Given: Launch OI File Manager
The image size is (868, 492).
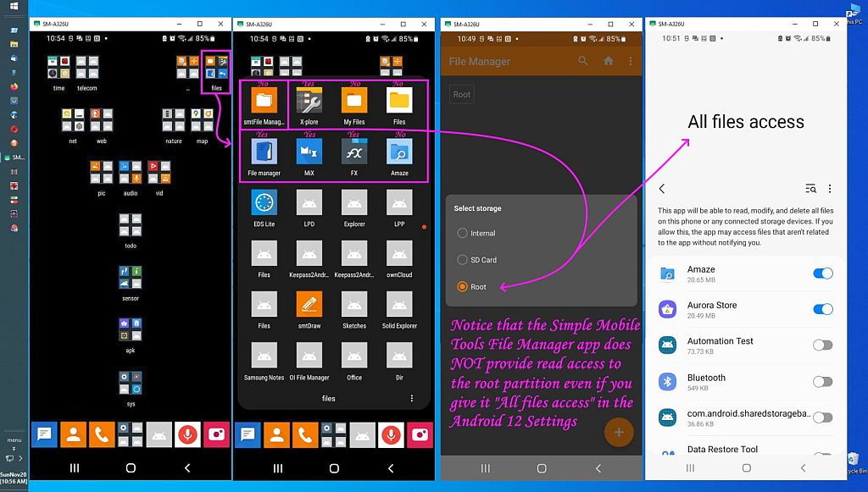Looking at the screenshot, I should pyautogui.click(x=309, y=356).
